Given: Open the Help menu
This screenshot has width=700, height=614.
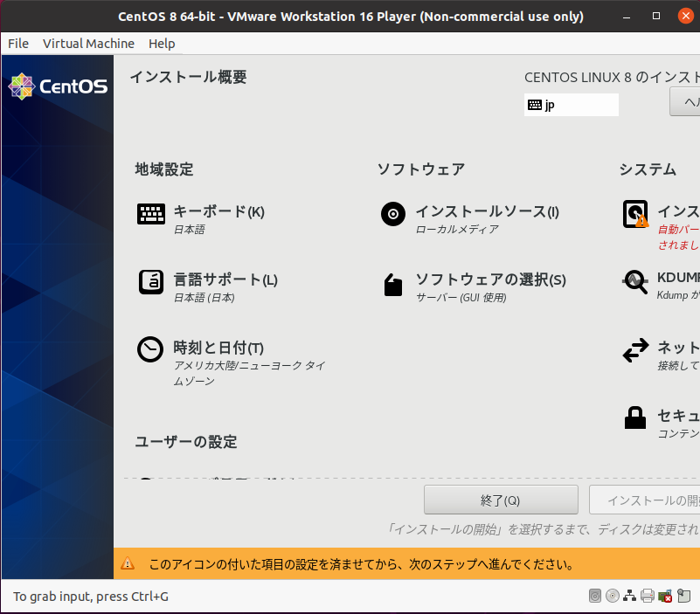Looking at the screenshot, I should [x=162, y=44].
